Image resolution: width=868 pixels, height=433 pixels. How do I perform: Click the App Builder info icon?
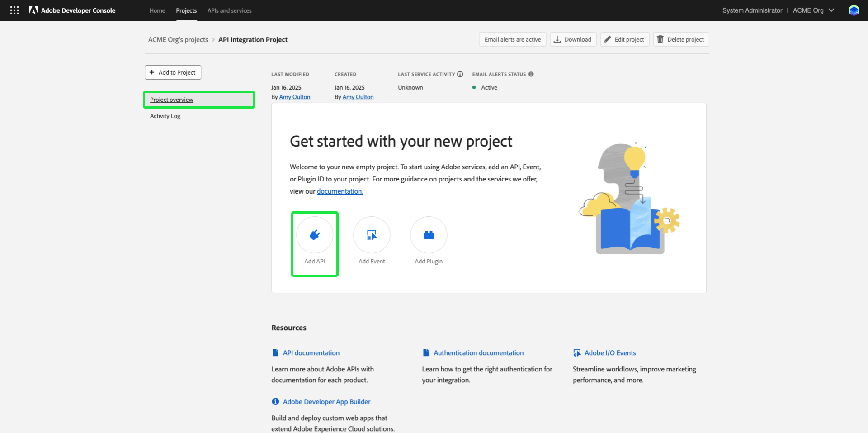[275, 402]
